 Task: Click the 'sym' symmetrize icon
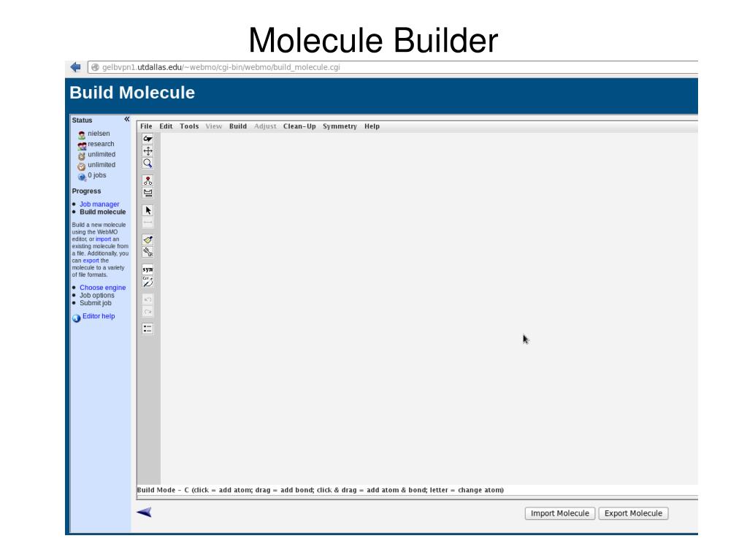tap(148, 269)
